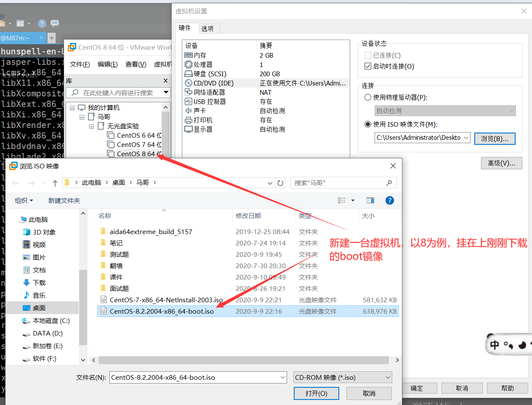Click 桌面 in address breadcrumb

click(x=119, y=183)
